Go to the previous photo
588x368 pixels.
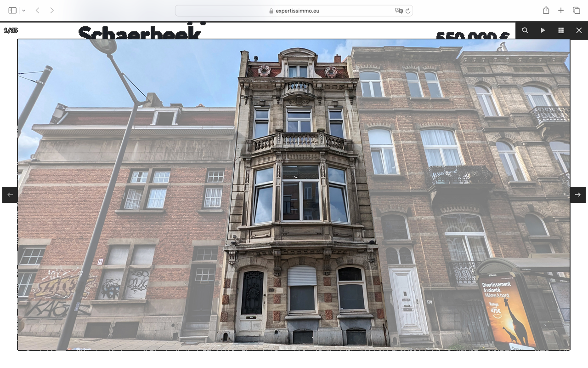click(x=10, y=195)
